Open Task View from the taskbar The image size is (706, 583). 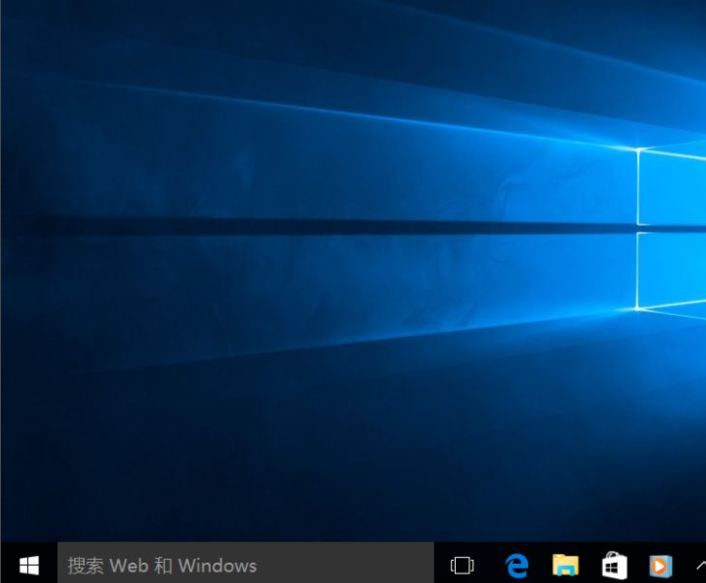tap(462, 565)
